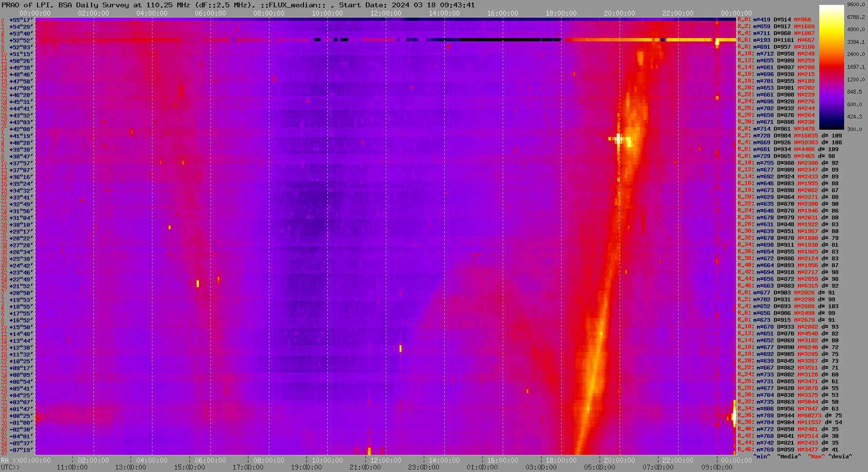Click the UTC tick label 15:00:00

click(x=189, y=468)
